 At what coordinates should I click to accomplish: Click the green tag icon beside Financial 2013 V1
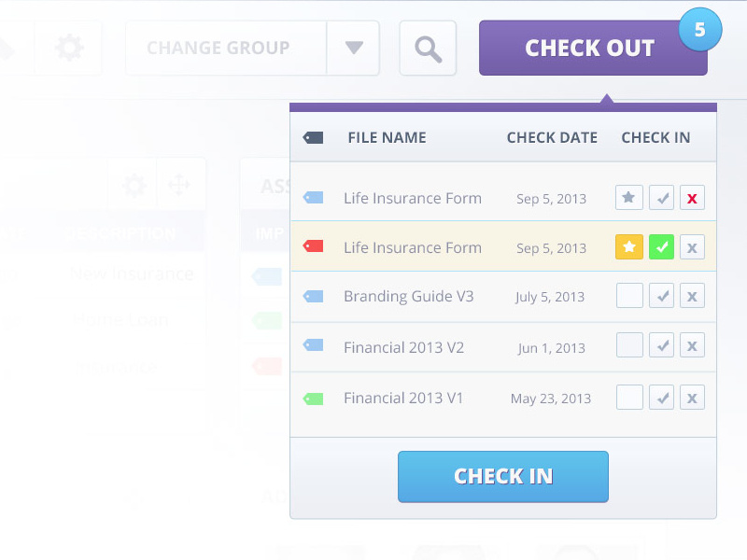tap(313, 399)
